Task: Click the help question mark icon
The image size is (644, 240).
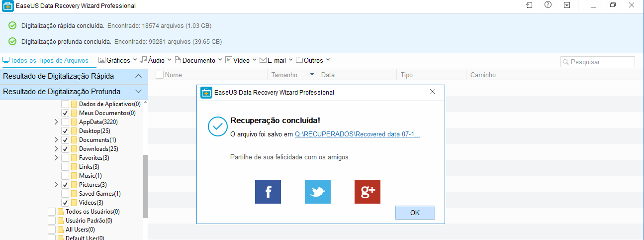Action: coord(548,5)
